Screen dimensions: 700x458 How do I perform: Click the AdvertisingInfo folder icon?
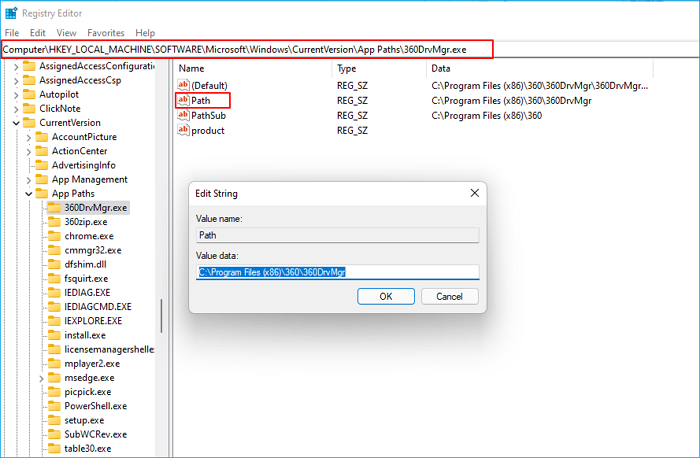42,165
